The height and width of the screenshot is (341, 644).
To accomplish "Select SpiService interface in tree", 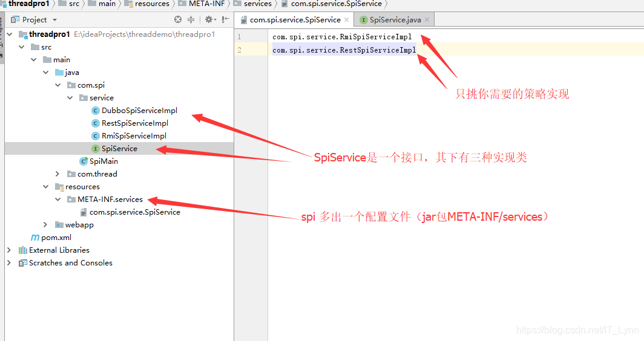I will point(119,149).
